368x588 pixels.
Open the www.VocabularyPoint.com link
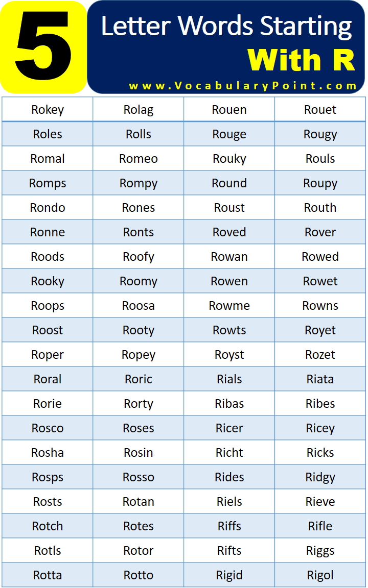(x=243, y=86)
